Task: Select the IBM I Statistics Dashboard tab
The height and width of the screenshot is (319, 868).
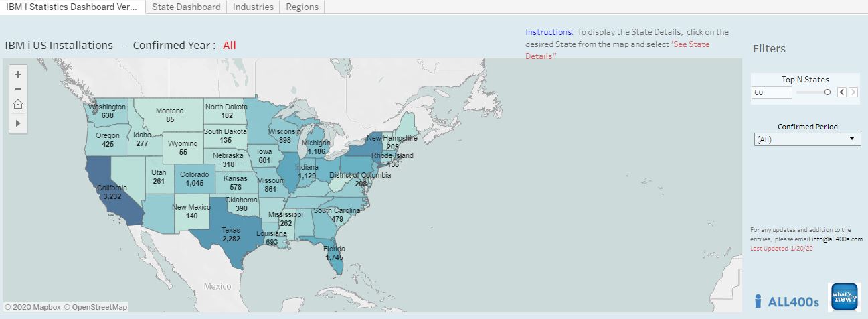Action: [72, 7]
